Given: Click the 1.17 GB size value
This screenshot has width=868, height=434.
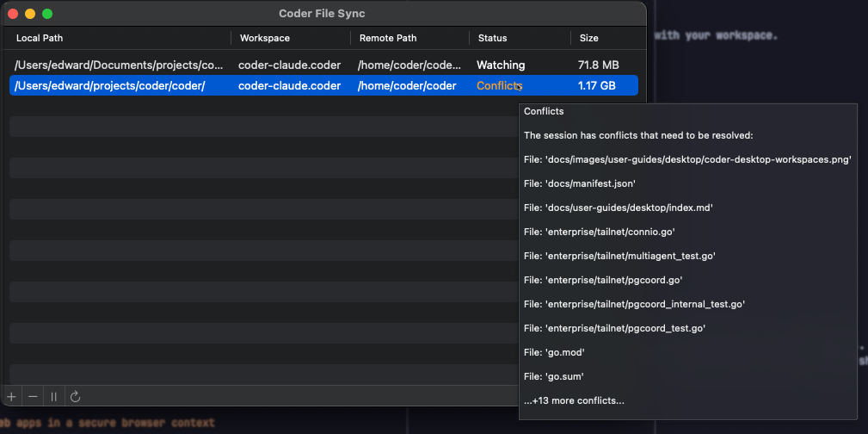Looking at the screenshot, I should point(597,86).
